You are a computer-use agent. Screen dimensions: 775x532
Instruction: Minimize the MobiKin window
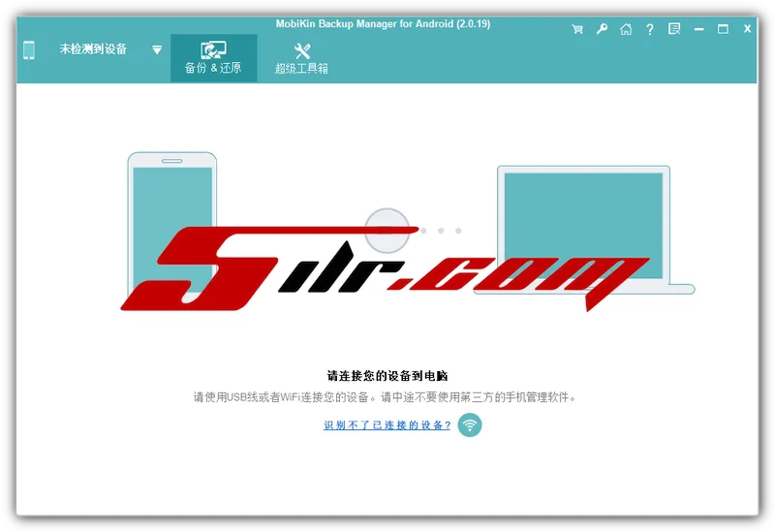698,30
